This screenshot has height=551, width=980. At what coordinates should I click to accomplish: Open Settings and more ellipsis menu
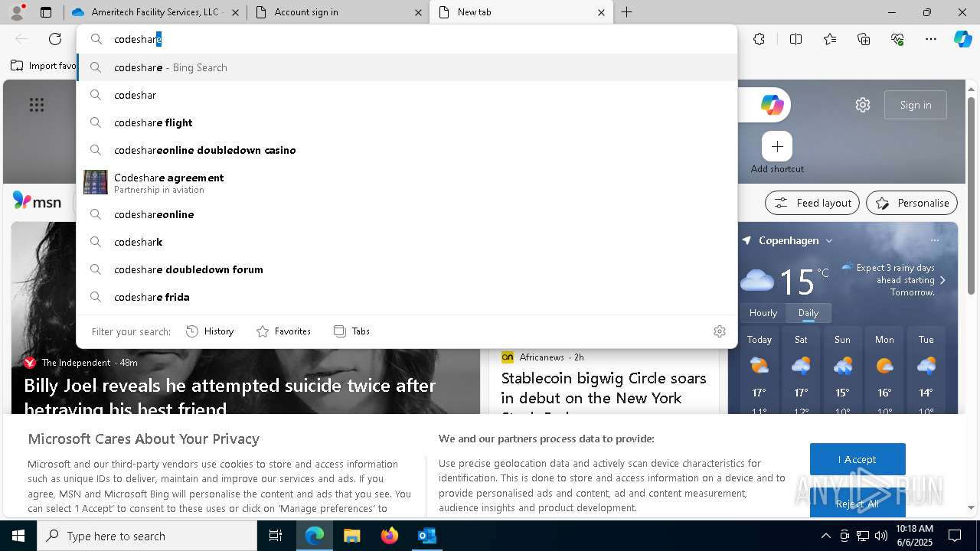tap(931, 39)
